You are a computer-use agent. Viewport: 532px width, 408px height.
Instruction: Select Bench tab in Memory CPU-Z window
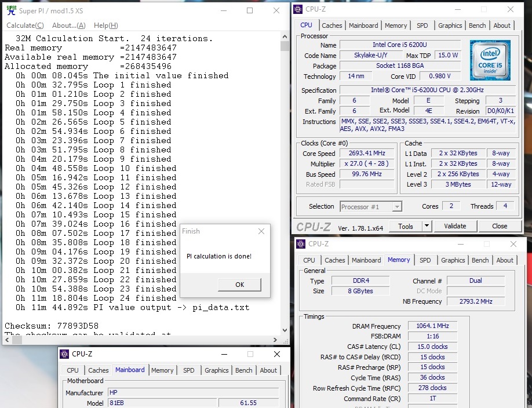[480, 260]
